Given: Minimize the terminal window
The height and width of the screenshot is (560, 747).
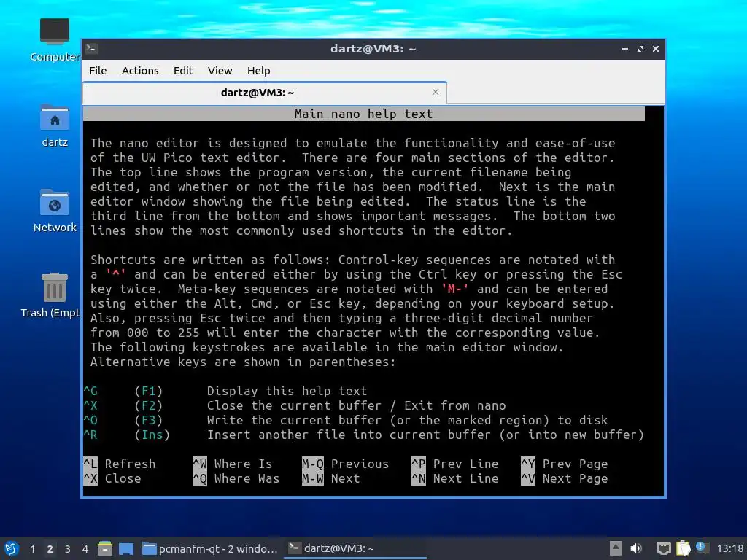Looking at the screenshot, I should pyautogui.click(x=625, y=49).
